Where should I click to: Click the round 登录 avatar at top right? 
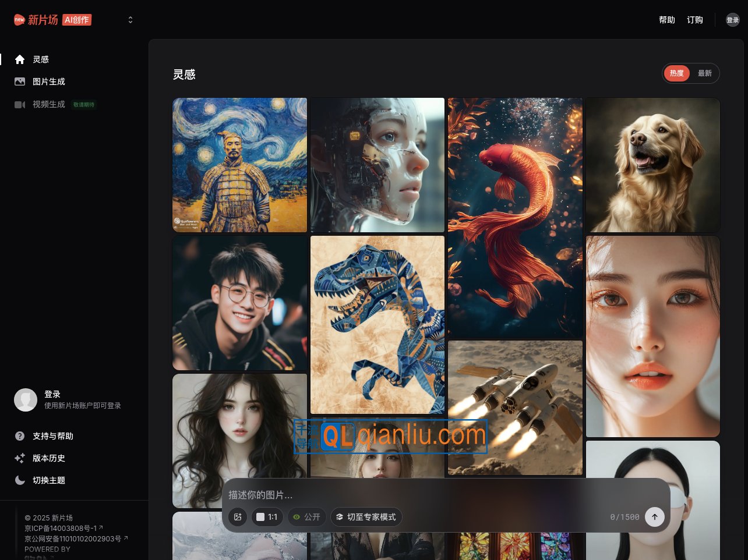click(732, 20)
